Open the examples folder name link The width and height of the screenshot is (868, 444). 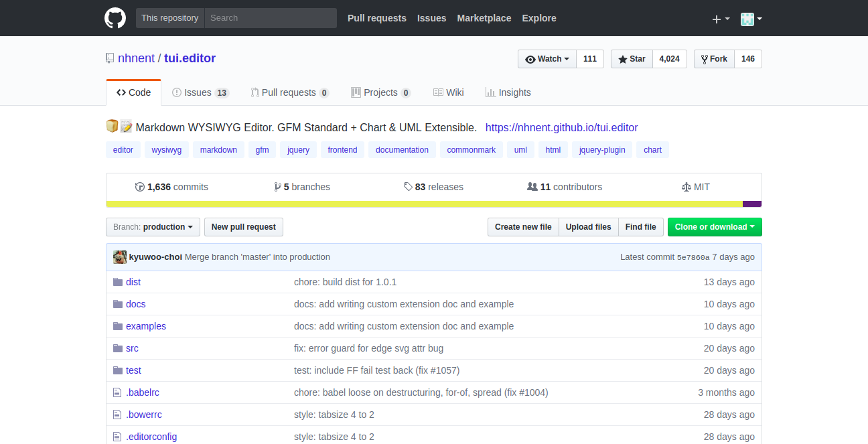click(x=146, y=326)
